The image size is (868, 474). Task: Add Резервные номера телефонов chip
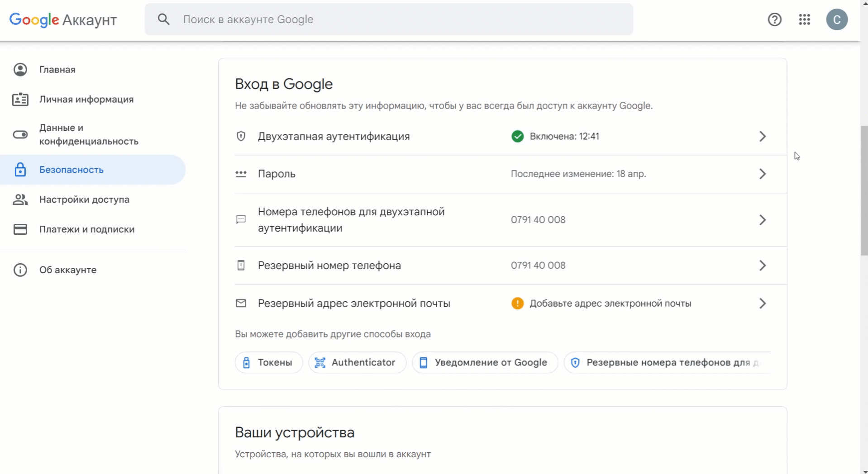click(x=667, y=363)
